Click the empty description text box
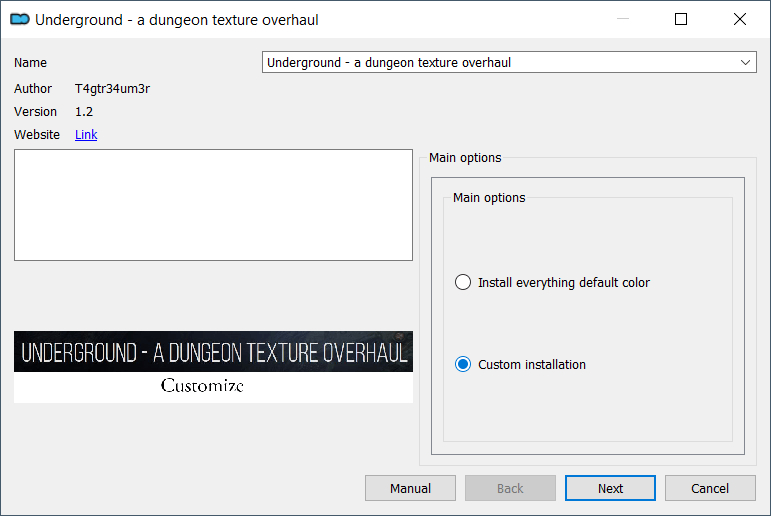Screen dimensions: 771x516 click(x=213, y=205)
